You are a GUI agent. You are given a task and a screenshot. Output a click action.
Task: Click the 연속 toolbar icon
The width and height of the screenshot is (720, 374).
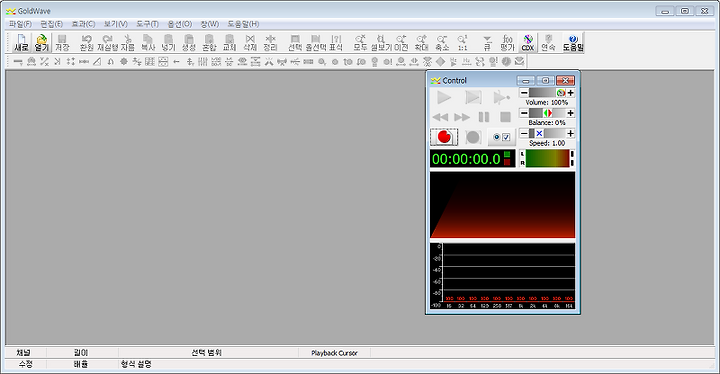point(548,43)
